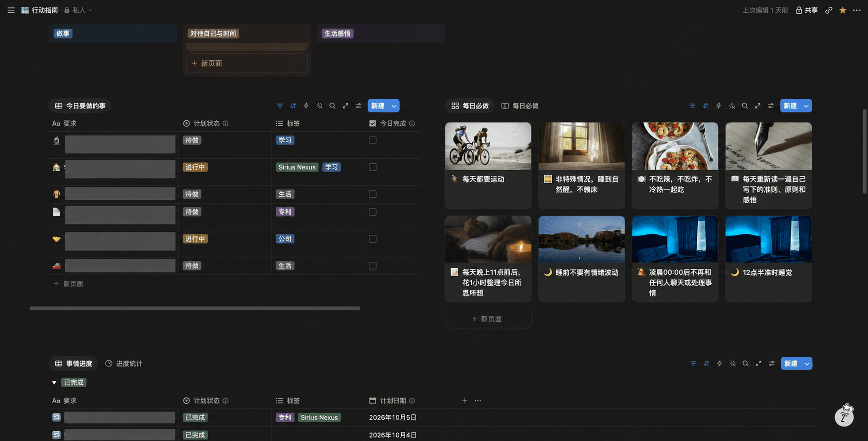
Task: Tick the checkbox in the first 学习 row
Action: [x=373, y=140]
